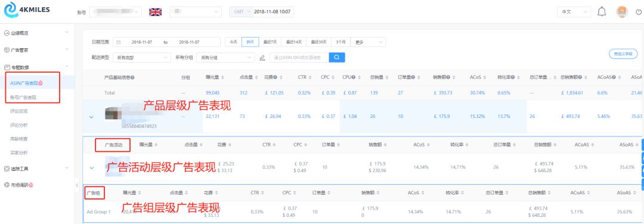Click the end date 2018-11-07 field
644x224 pixels.
(x=190, y=42)
